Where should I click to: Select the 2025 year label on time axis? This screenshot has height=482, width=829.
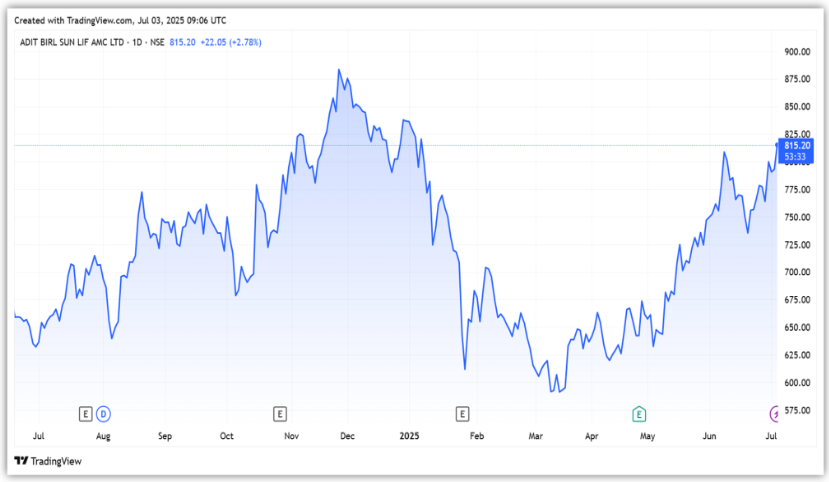[x=409, y=437]
